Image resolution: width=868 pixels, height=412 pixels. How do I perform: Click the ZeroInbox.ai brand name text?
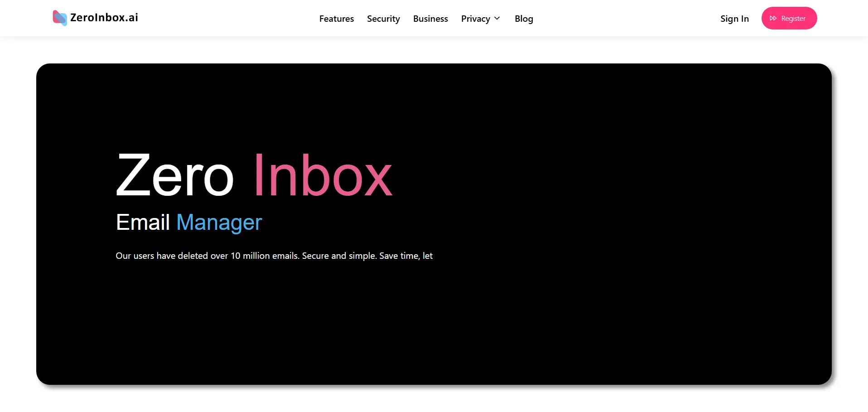(x=104, y=18)
